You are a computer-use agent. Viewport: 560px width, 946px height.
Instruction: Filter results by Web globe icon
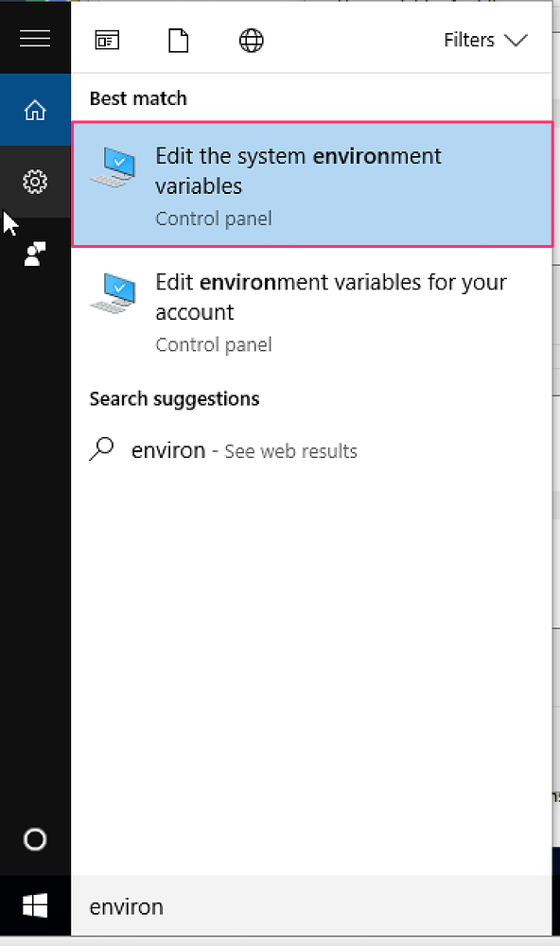point(251,41)
